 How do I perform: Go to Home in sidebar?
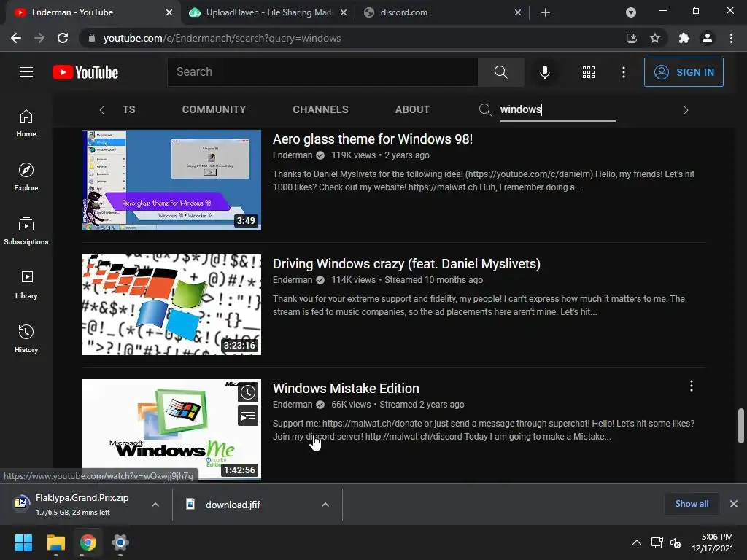26,122
